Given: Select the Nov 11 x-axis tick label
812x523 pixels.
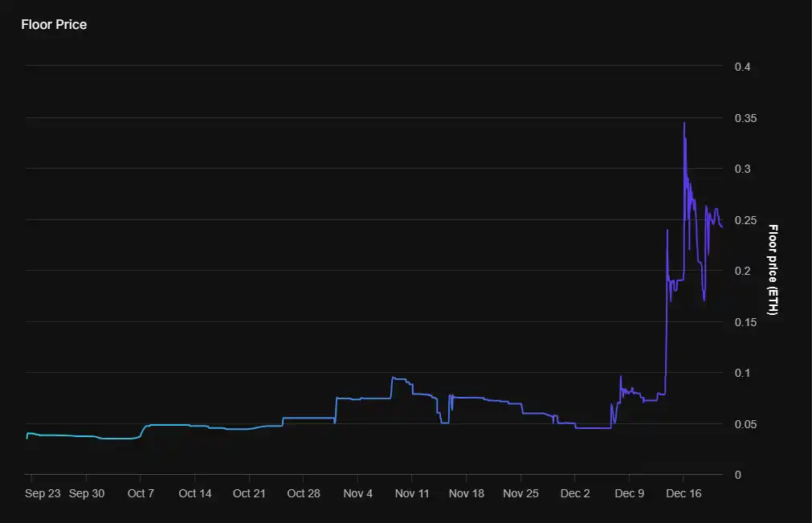Looking at the screenshot, I should [x=412, y=493].
